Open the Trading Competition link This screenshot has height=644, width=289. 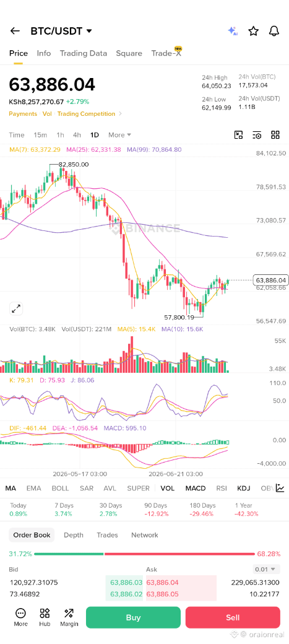(x=86, y=114)
